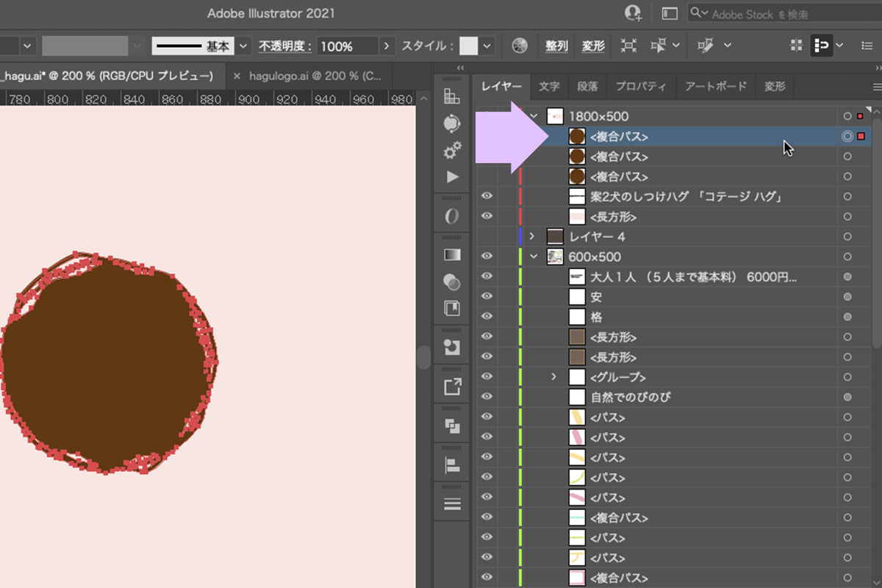
Task: Toggle visibility of the 自然でのびのび layer
Action: pos(487,397)
